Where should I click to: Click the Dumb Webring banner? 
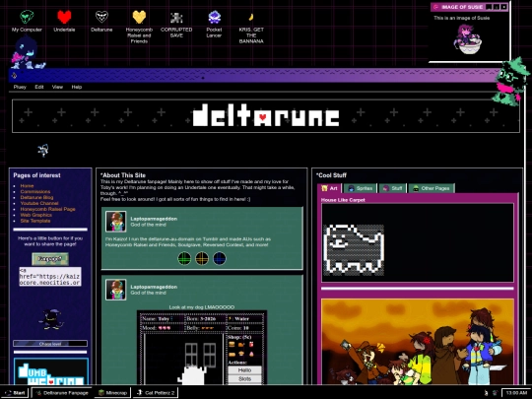click(x=51, y=371)
